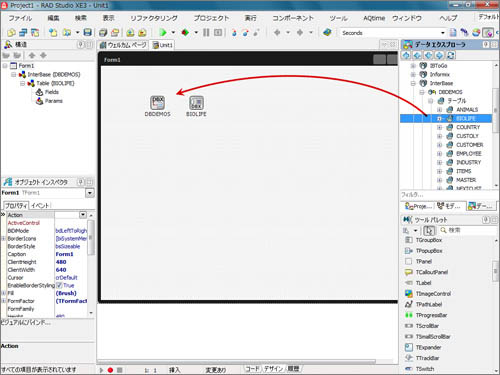Click the first blue arrow icon in Data Explorer toolbar
This screenshot has height=375, width=500.
406,55
